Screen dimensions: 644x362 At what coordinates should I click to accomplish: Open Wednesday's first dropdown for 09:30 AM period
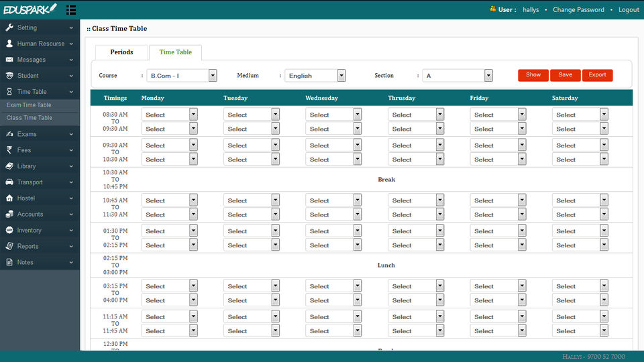pyautogui.click(x=333, y=145)
